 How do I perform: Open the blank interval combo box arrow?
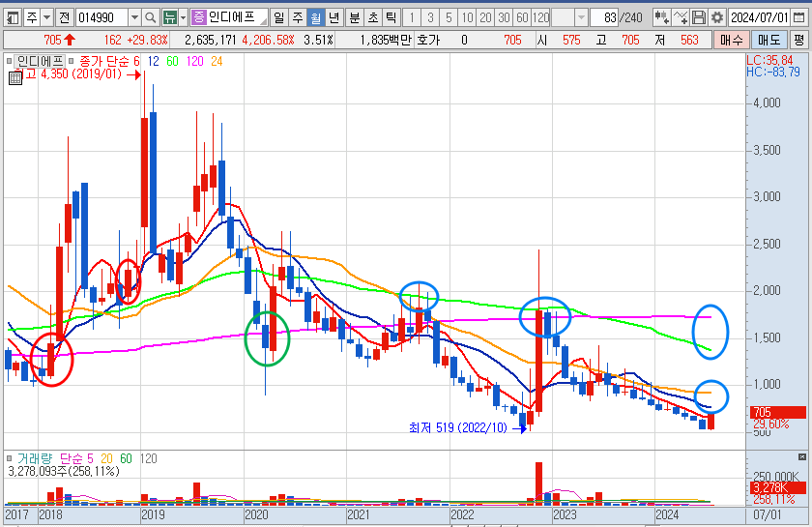pos(582,18)
